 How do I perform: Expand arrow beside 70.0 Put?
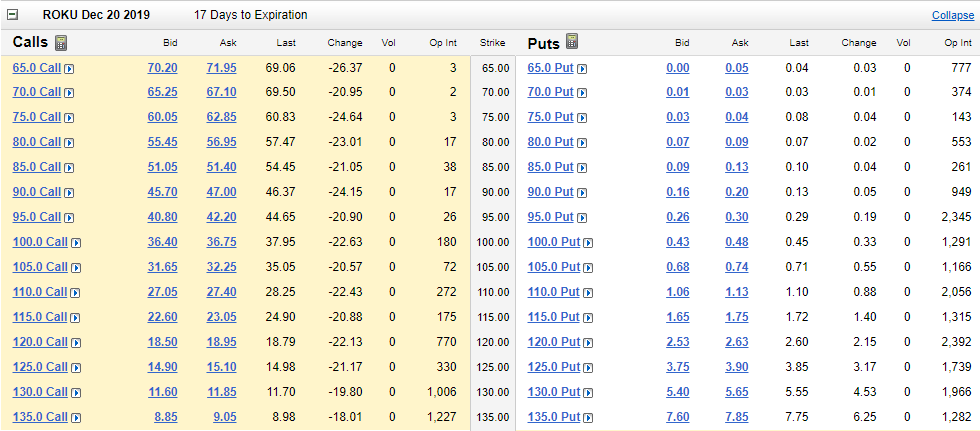point(582,93)
